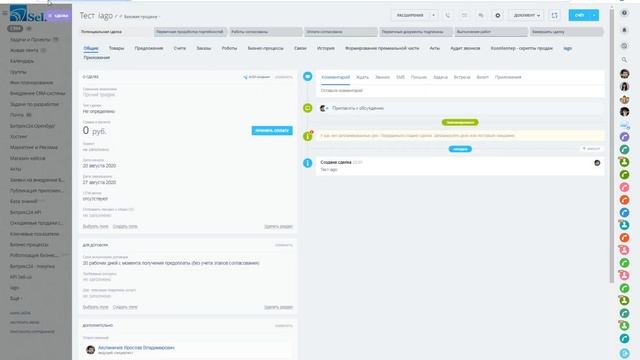The image size is (640, 360).
Task: Set stage to Первичная проработка потребностей
Action: coord(191,32)
